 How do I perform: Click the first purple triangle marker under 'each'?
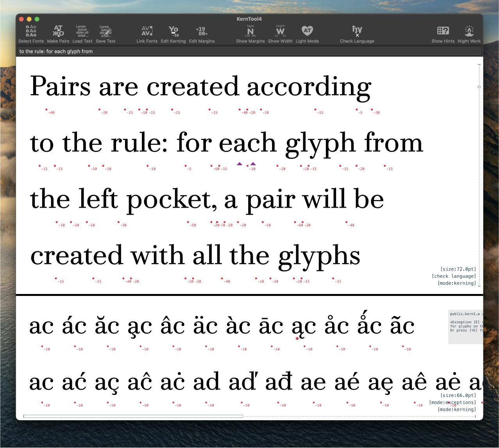pyautogui.click(x=240, y=164)
